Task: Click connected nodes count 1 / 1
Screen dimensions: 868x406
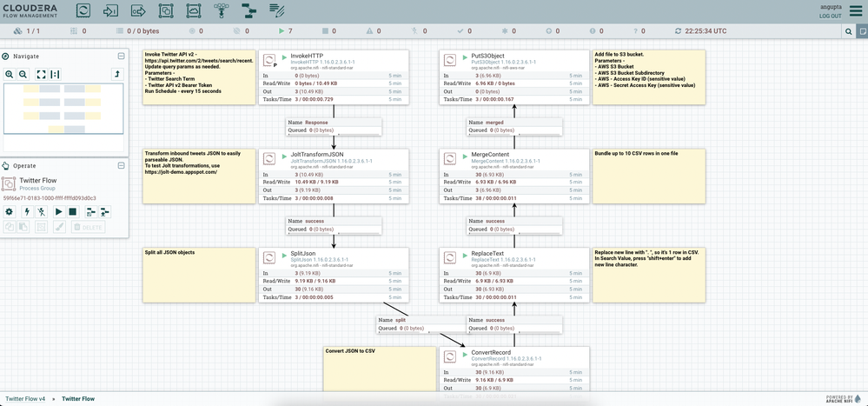Action: (27, 31)
